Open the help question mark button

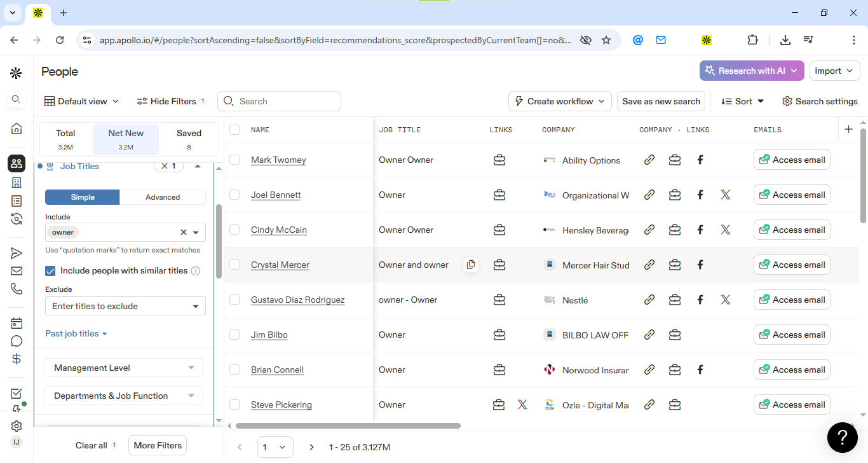point(843,437)
